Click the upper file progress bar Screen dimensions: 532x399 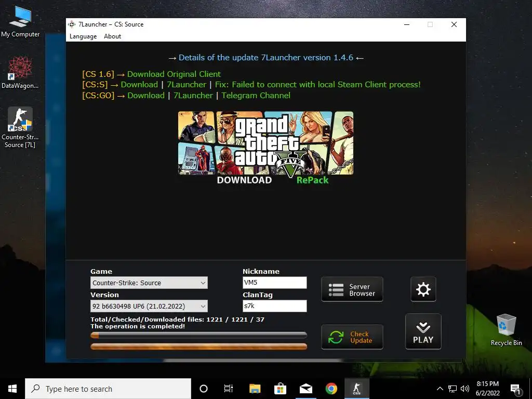[199, 335]
